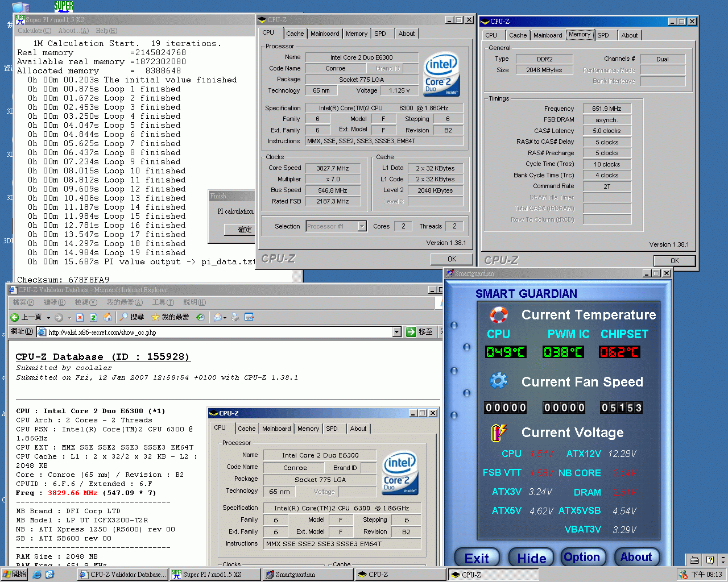Click the Mail envelope icon in the IE toolbar
Viewport: 728px width, 582px height.
217,317
